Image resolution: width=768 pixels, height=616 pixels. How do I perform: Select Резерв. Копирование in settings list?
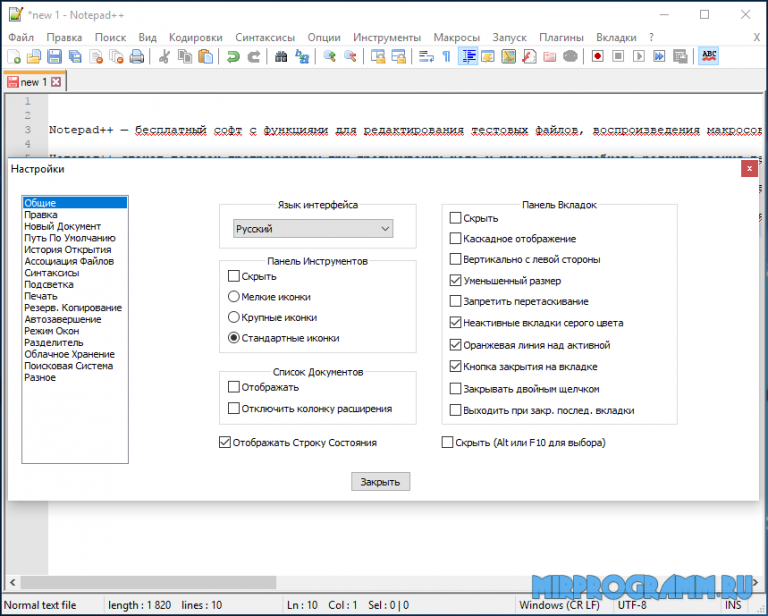click(72, 308)
